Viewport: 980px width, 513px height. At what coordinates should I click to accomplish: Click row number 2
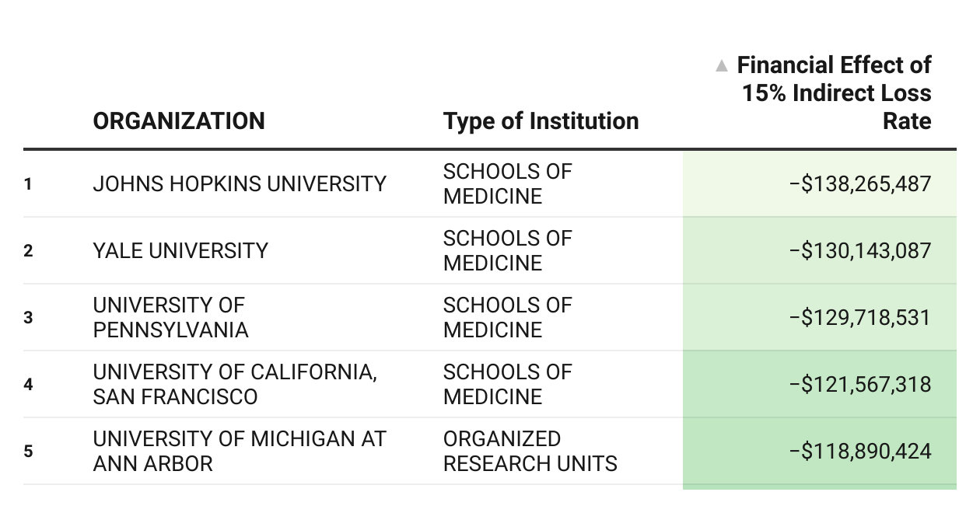pos(28,251)
